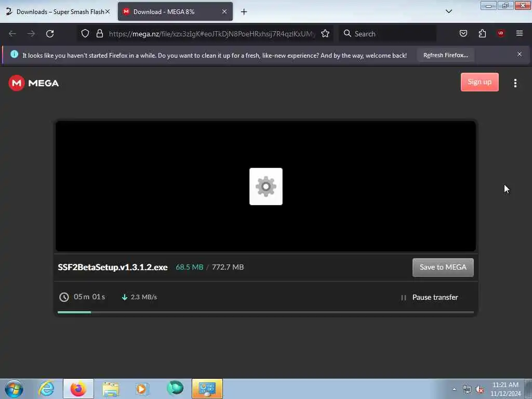This screenshot has width=532, height=399.
Task: Click the MEGA logo
Action: (34, 83)
